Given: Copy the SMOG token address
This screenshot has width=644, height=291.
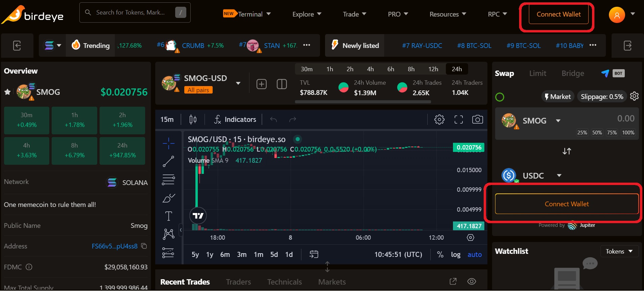Looking at the screenshot, I should (x=144, y=246).
